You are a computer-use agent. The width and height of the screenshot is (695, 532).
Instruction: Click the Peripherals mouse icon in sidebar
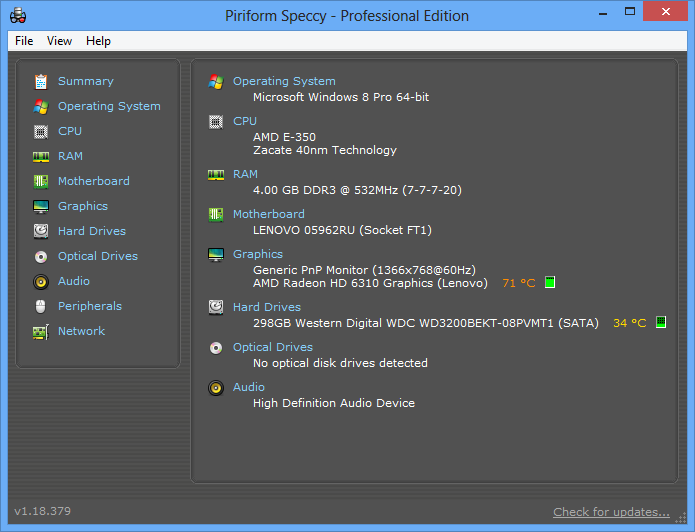click(x=41, y=306)
